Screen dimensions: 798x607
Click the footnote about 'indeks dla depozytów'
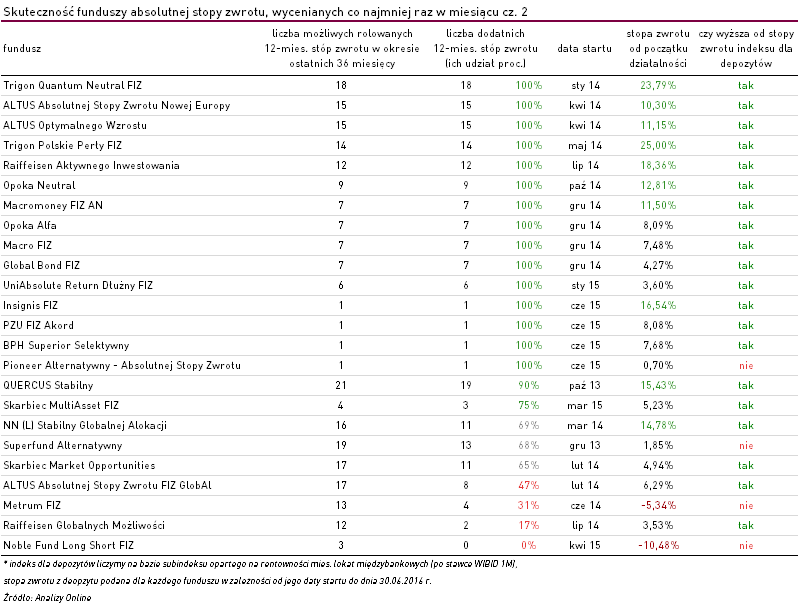coord(260,564)
